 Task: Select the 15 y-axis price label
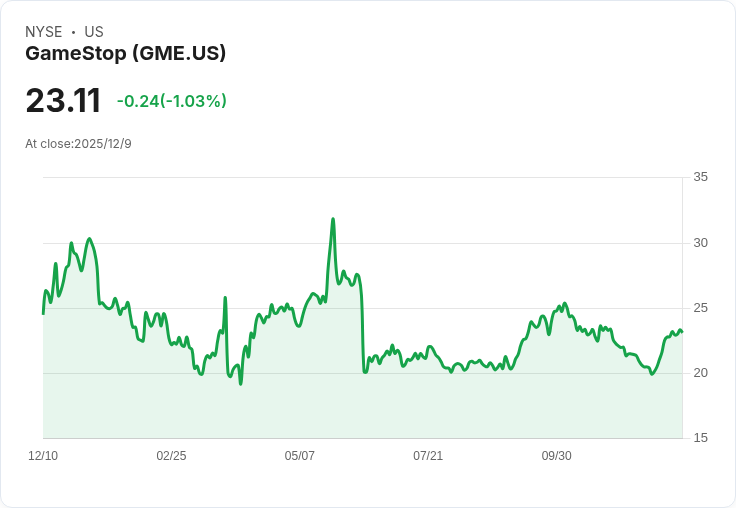tap(700, 438)
